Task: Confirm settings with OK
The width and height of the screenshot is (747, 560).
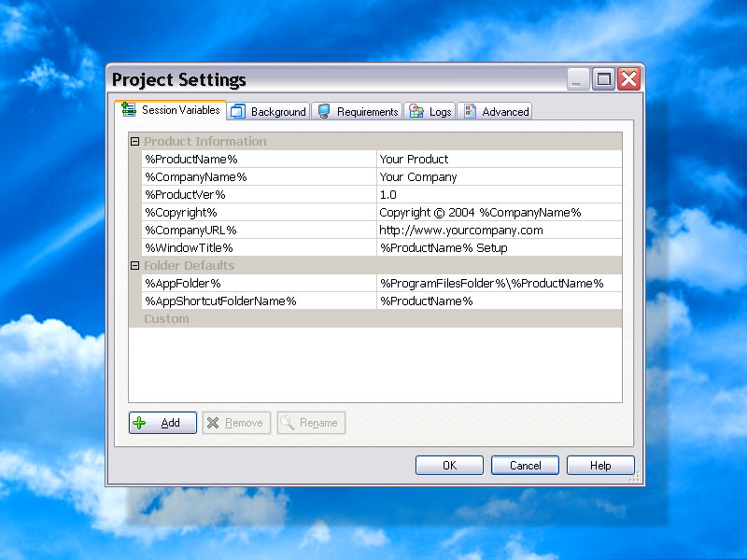Action: [449, 465]
